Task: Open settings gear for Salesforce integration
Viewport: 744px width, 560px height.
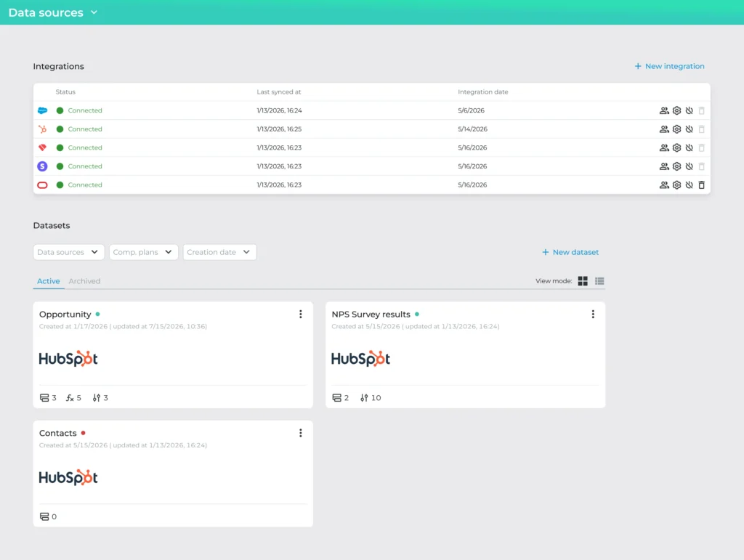Action: point(676,110)
